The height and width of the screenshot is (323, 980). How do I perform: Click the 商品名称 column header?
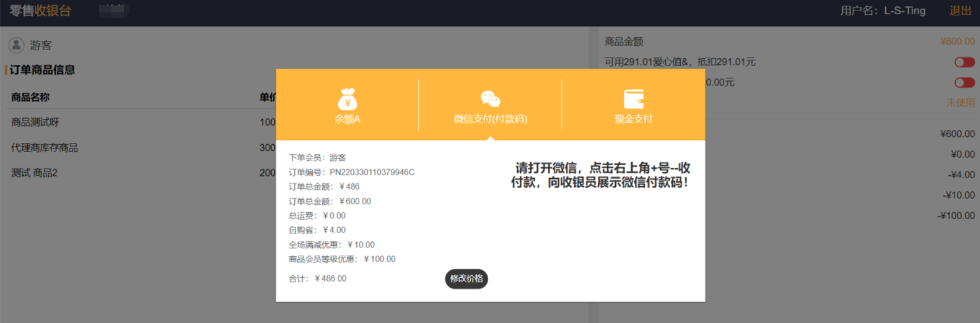click(30, 97)
